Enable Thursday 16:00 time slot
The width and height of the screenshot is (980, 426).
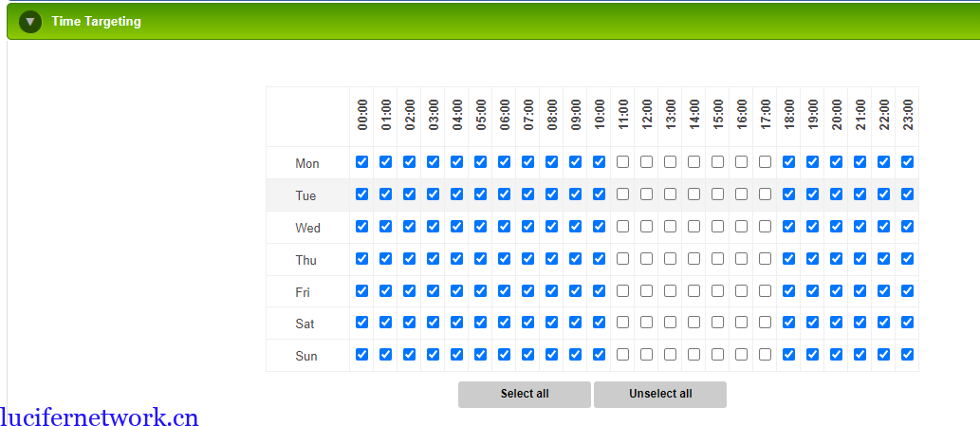click(x=741, y=258)
